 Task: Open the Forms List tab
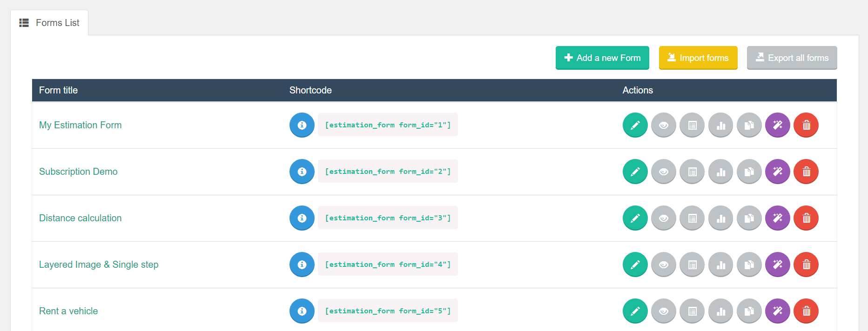[49, 23]
